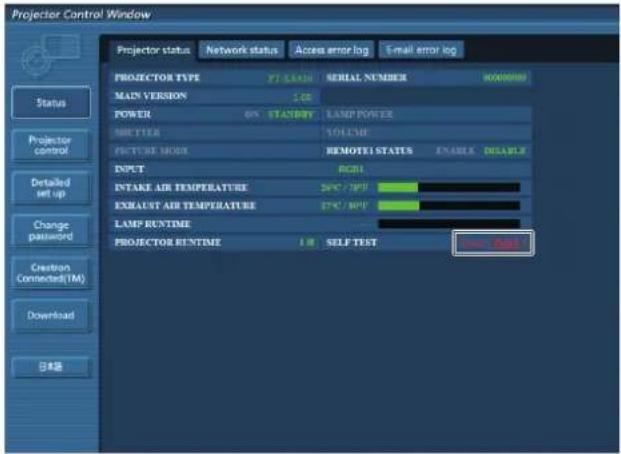Select the Projector status tab
This screenshot has height=454, width=621.
click(x=153, y=50)
